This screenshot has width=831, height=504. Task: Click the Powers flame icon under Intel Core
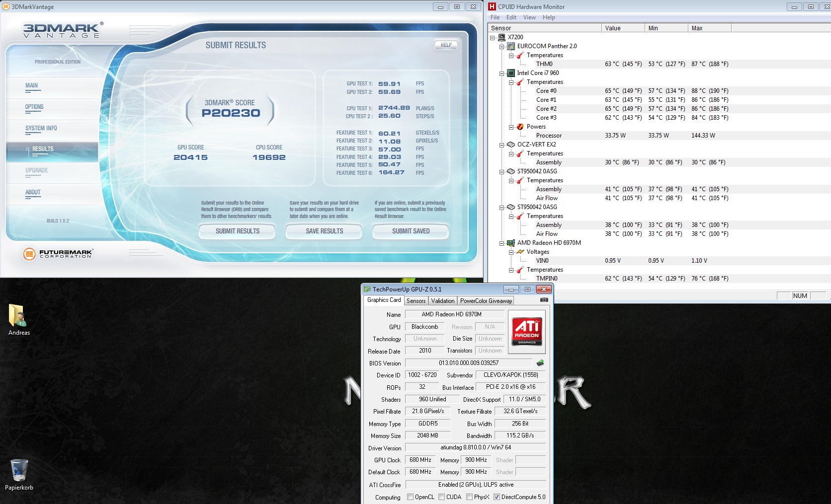click(x=520, y=127)
